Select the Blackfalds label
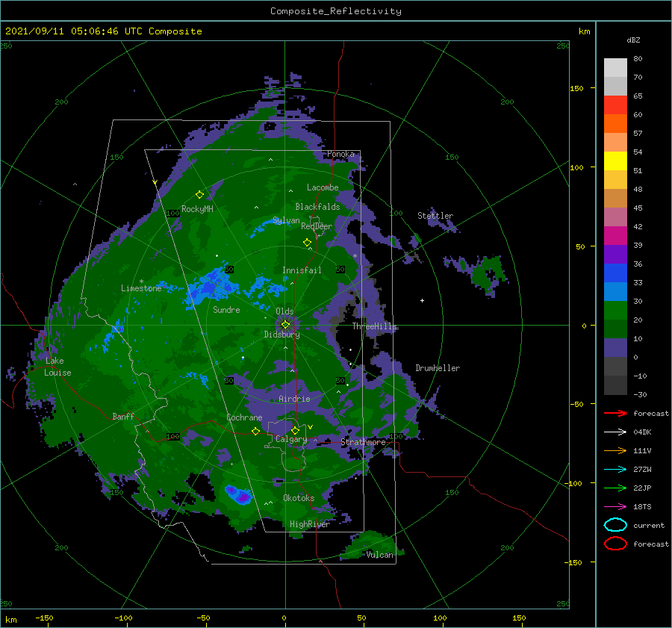Image resolution: width=672 pixels, height=628 pixels. pyautogui.click(x=317, y=207)
